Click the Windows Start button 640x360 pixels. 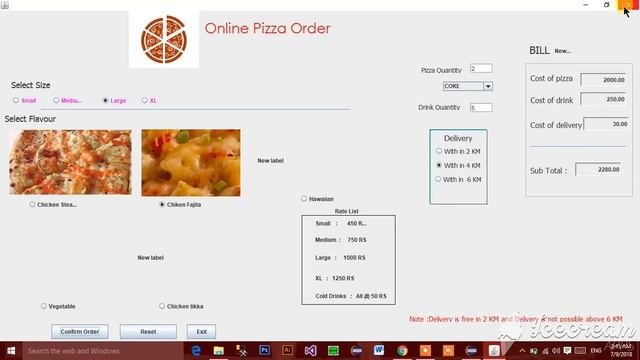(11, 351)
